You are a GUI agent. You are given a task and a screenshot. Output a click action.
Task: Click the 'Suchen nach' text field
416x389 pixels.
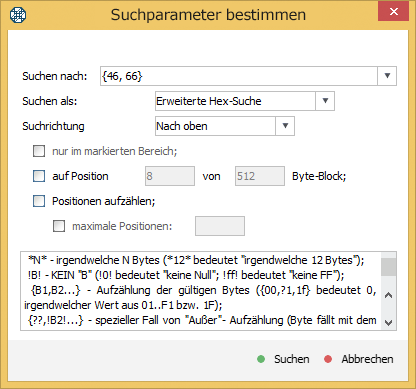tap(239, 76)
